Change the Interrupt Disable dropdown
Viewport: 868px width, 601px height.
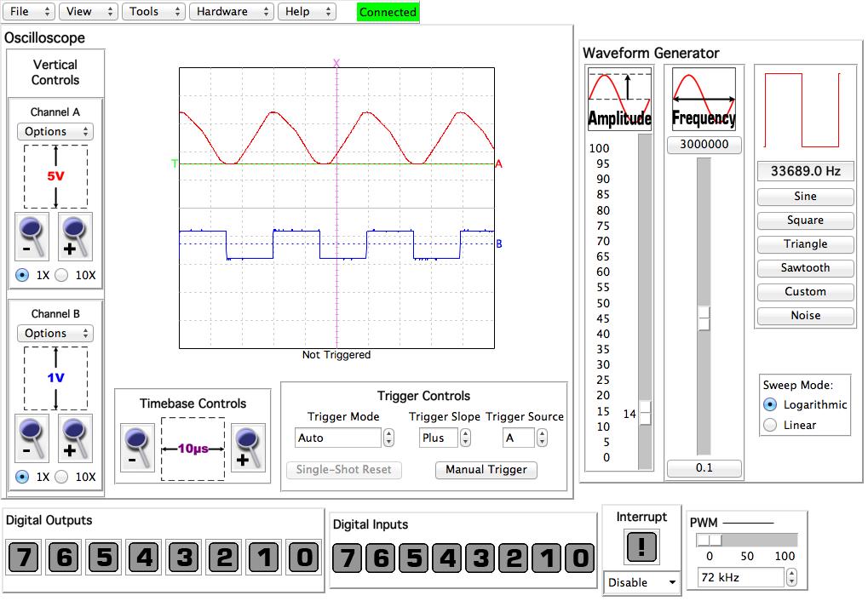click(641, 583)
